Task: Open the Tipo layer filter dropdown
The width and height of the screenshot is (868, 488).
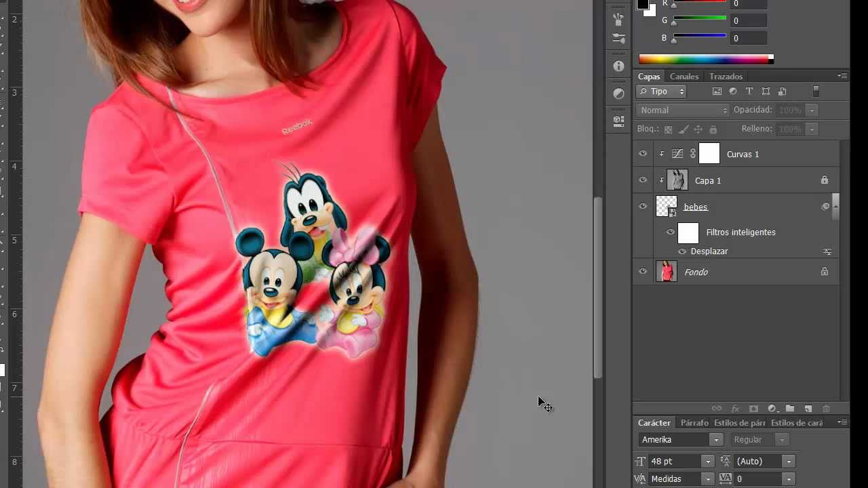Action: 661,91
